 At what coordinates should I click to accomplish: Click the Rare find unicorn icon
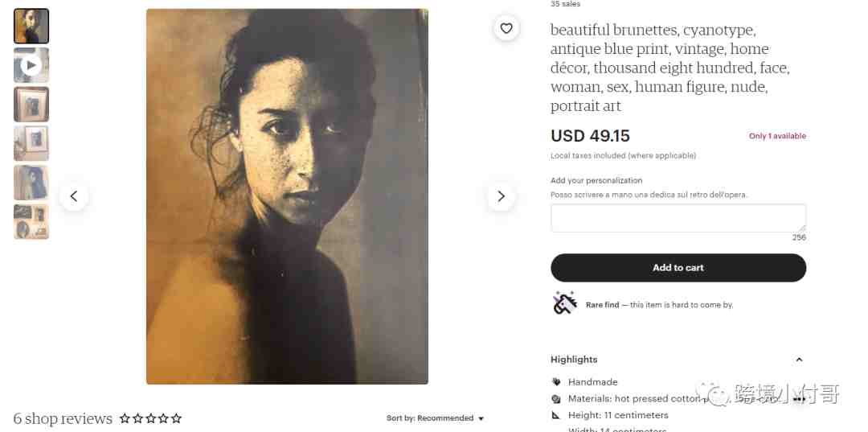pyautogui.click(x=565, y=303)
